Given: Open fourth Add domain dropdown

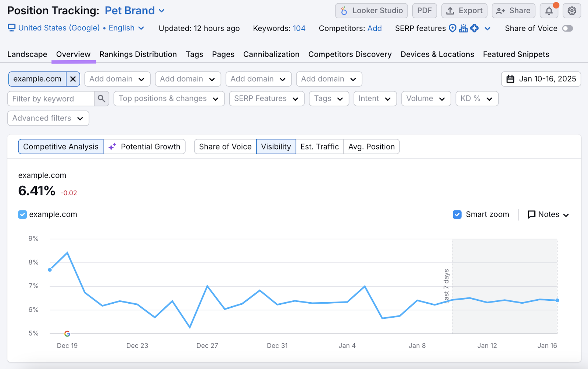Looking at the screenshot, I should pos(329,79).
